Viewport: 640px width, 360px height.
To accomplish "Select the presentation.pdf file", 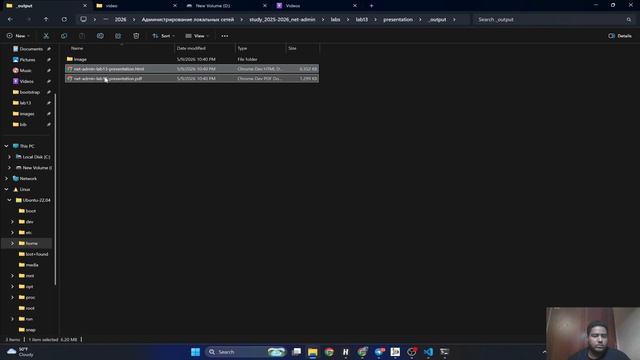I will tap(192, 78).
